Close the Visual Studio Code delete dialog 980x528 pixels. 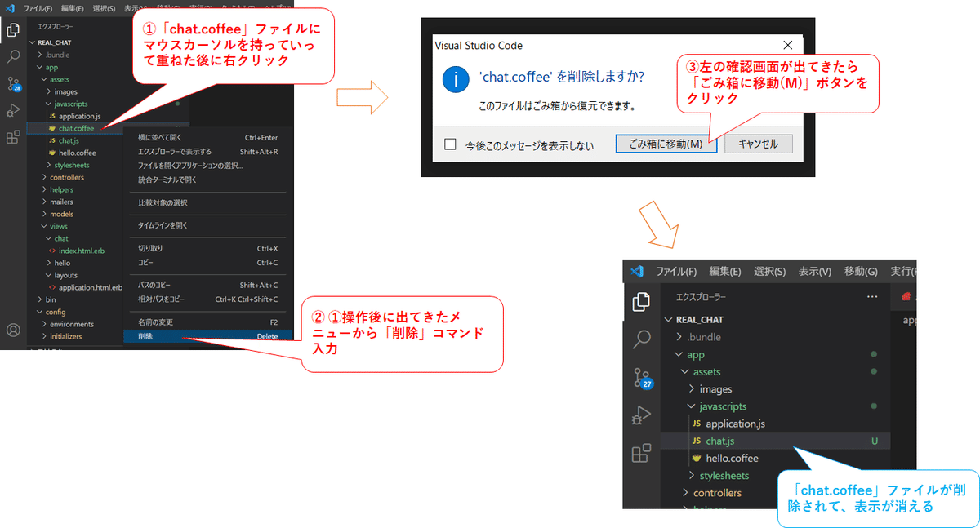(x=787, y=46)
